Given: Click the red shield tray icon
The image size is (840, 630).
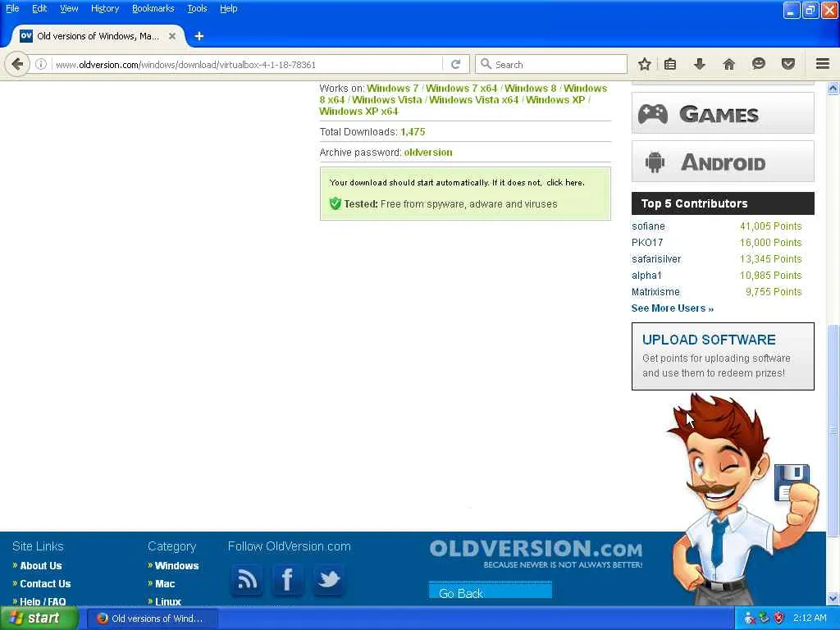Looking at the screenshot, I should pyautogui.click(x=779, y=619).
